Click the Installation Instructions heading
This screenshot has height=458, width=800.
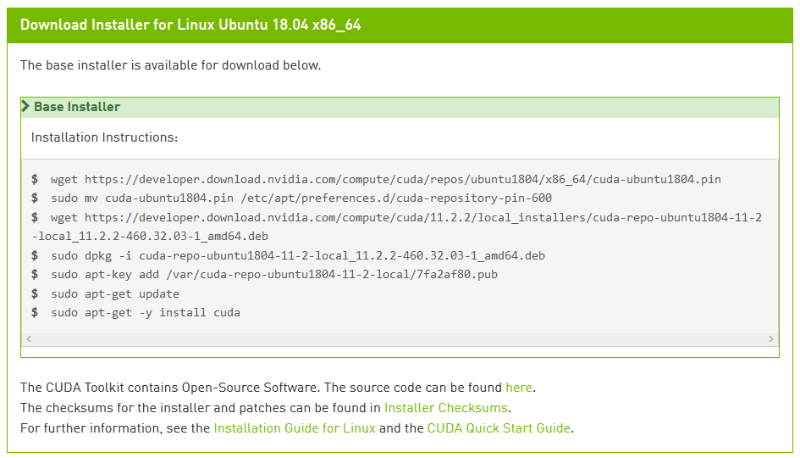click(104, 137)
